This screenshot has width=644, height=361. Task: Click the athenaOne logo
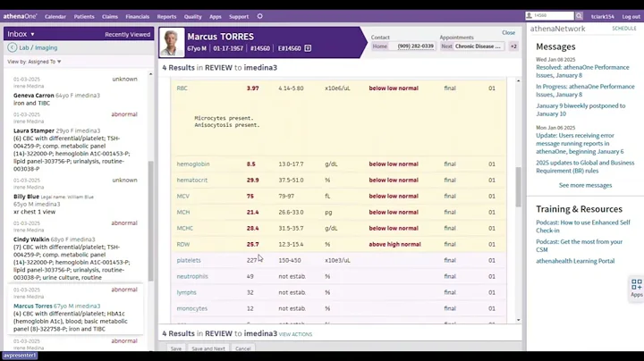click(x=20, y=16)
